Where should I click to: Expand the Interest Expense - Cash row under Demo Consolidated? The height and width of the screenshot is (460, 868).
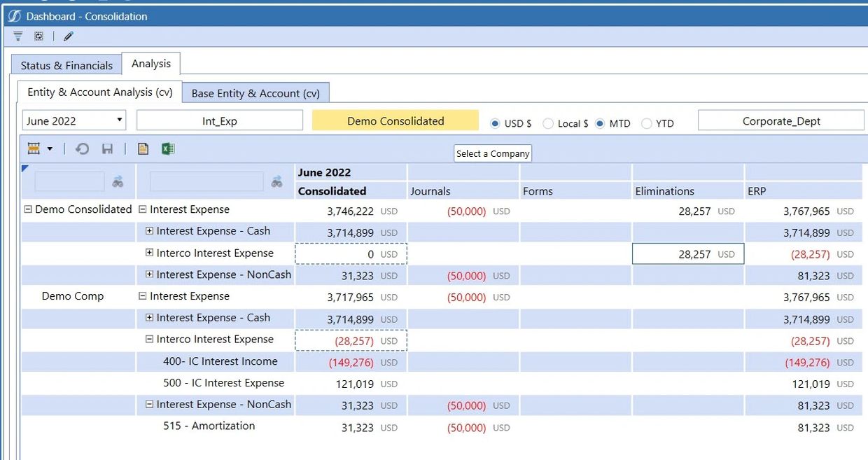(149, 231)
